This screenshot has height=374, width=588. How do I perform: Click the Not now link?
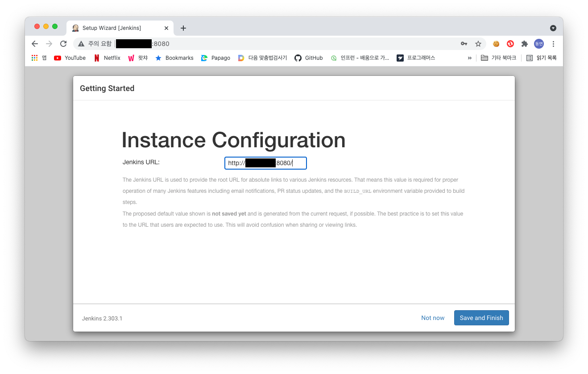(433, 318)
